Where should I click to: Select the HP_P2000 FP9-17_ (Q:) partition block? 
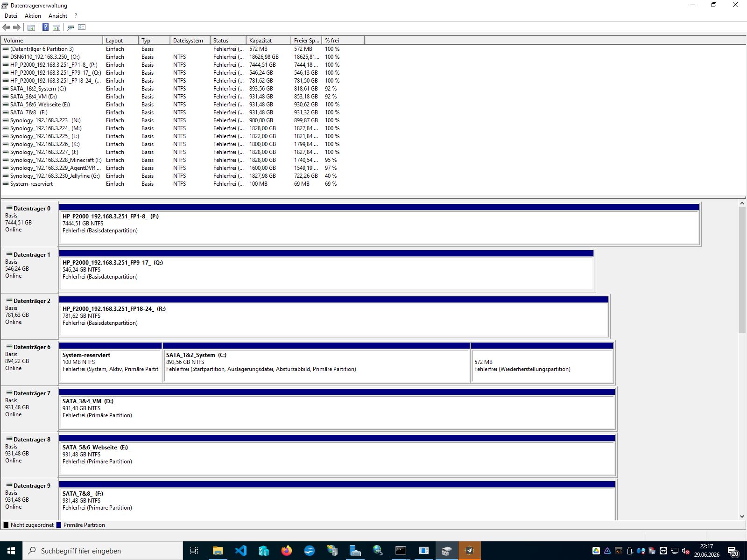(x=326, y=271)
